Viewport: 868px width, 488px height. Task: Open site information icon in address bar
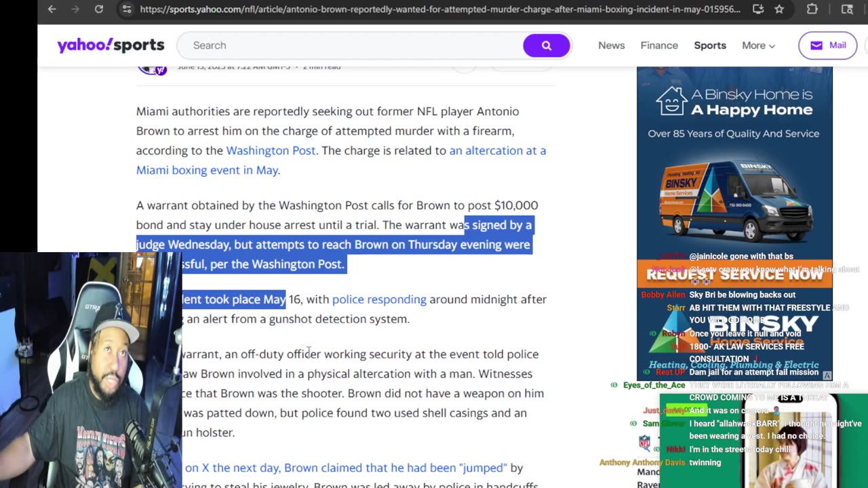126,9
